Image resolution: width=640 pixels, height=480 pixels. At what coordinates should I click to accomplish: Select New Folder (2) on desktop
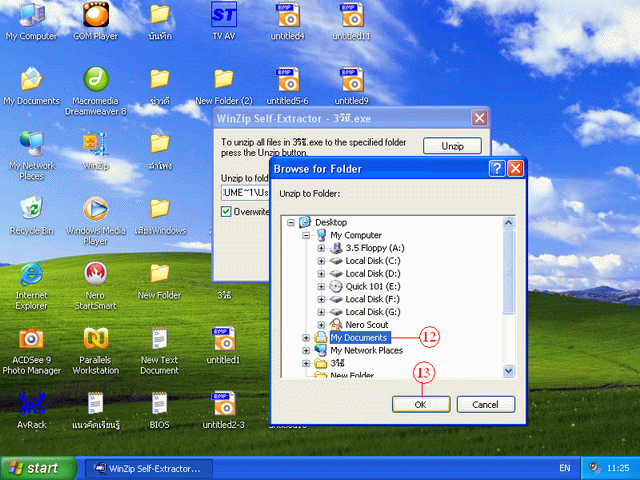(224, 86)
